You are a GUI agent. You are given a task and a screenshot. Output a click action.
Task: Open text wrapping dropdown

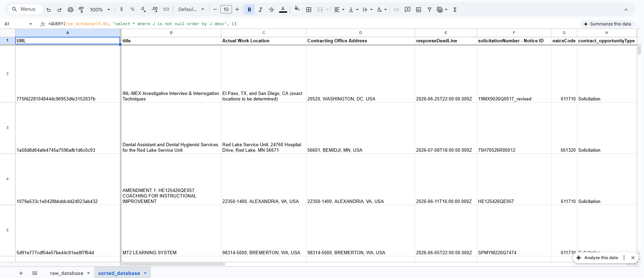[x=367, y=9]
